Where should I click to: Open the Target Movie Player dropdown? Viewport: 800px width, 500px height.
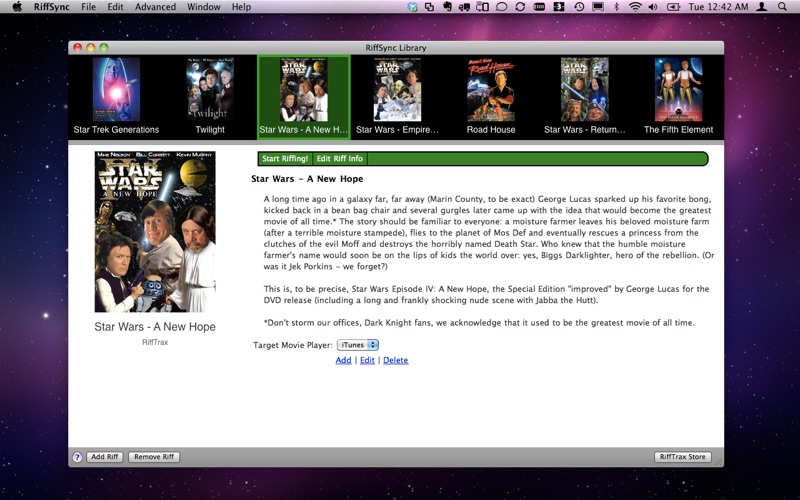click(358, 345)
